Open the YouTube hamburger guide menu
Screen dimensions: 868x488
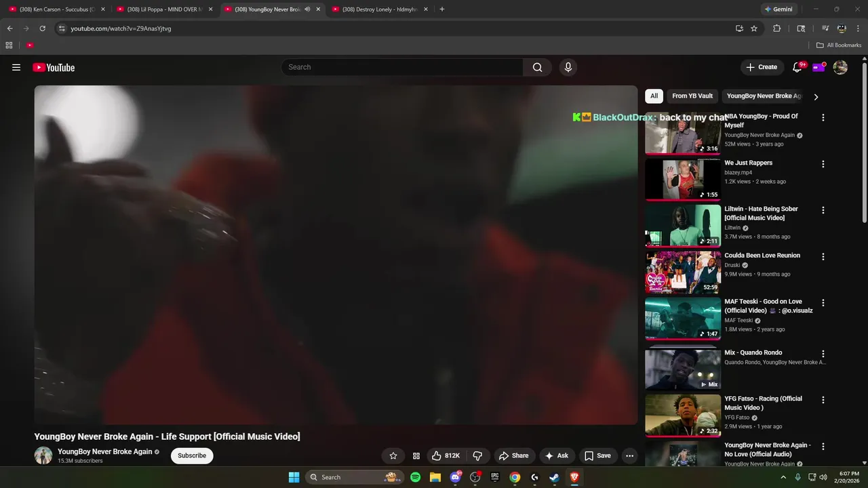[16, 67]
